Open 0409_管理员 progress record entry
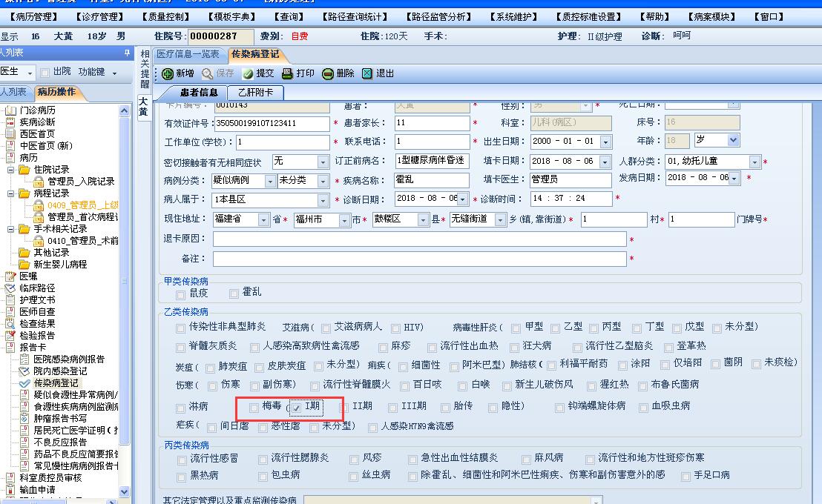Viewport: 822px width, 504px height. [82, 205]
